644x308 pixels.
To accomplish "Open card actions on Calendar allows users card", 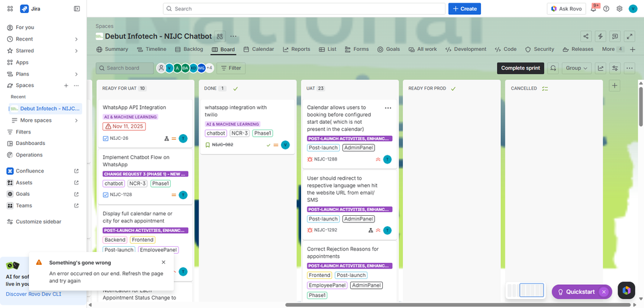I will (x=387, y=108).
